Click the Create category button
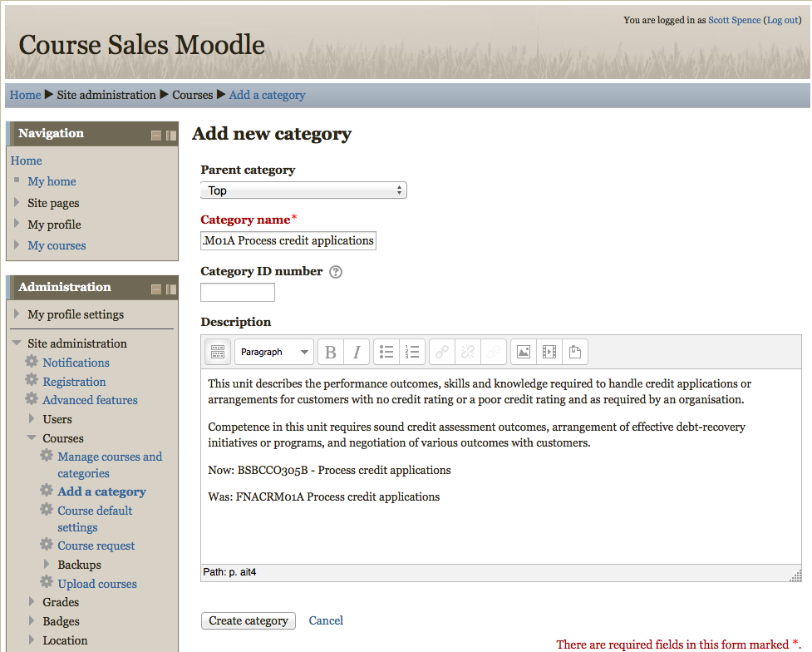Screen dimensions: 812x652 tap(248, 620)
